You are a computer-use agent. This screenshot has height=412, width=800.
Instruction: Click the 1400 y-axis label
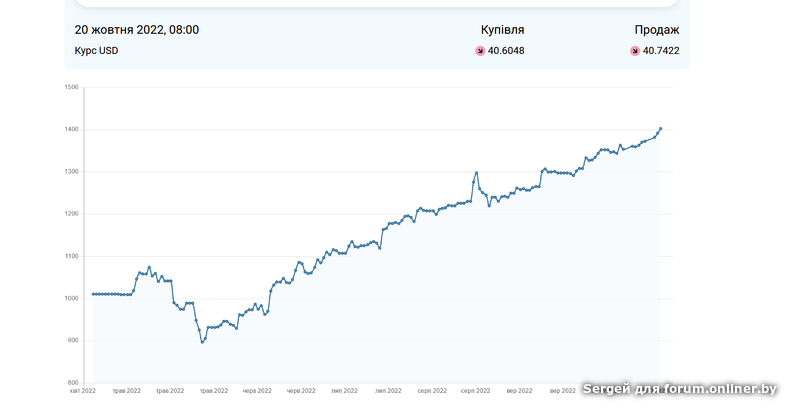pos(71,130)
